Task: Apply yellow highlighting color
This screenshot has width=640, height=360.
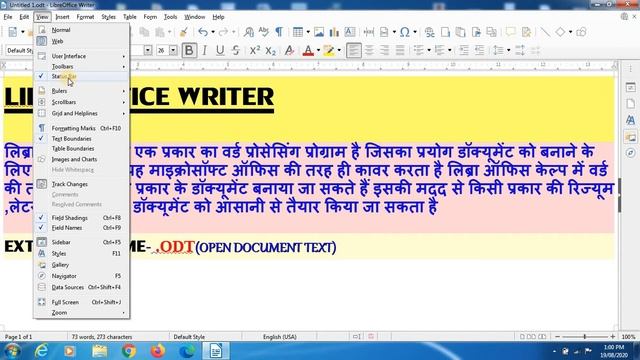Action: tap(329, 50)
